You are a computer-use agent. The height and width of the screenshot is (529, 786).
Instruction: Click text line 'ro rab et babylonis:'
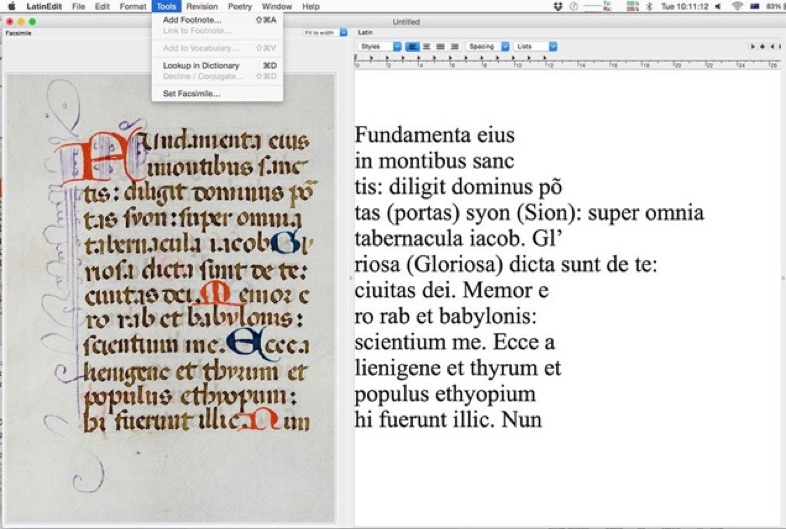[446, 317]
